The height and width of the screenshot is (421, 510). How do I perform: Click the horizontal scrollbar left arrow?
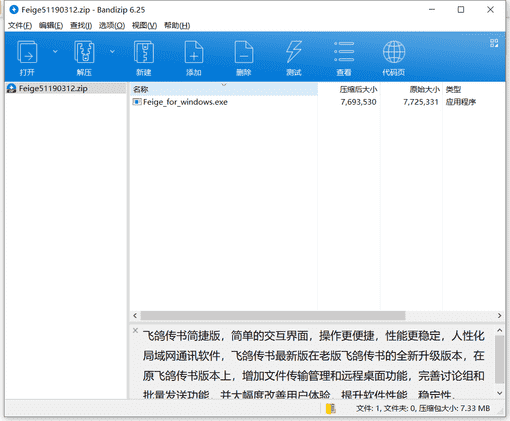coord(135,315)
